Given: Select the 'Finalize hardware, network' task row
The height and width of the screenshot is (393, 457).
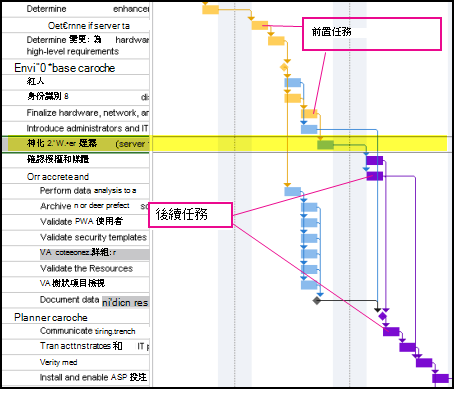Looking at the screenshot, I should tap(76, 113).
